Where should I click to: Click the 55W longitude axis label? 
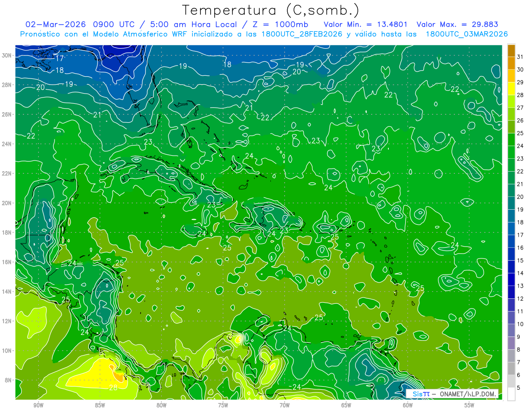point(469,405)
